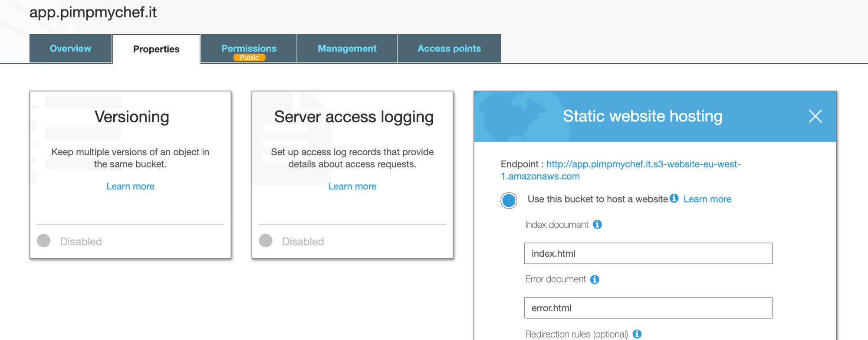Focus the Error document text field
Screen dimensions: 868x340
(648, 308)
